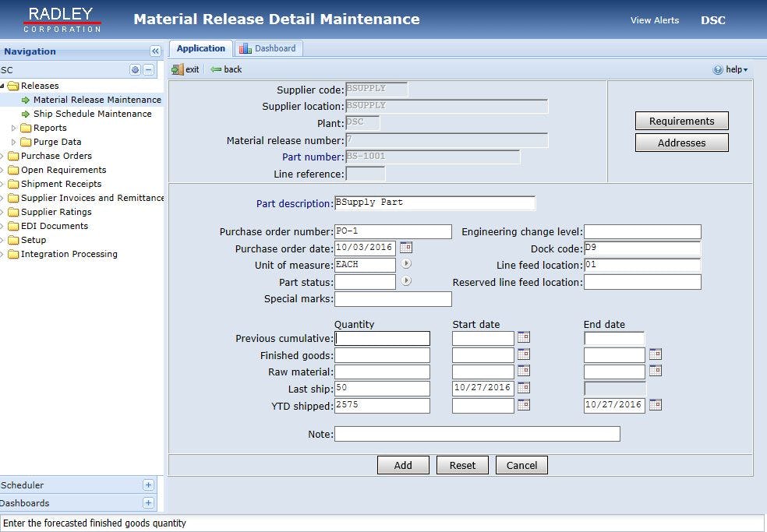Screen dimensions: 767x532
Task: Open the Unit of measure dropdown arrow
Action: click(x=405, y=265)
